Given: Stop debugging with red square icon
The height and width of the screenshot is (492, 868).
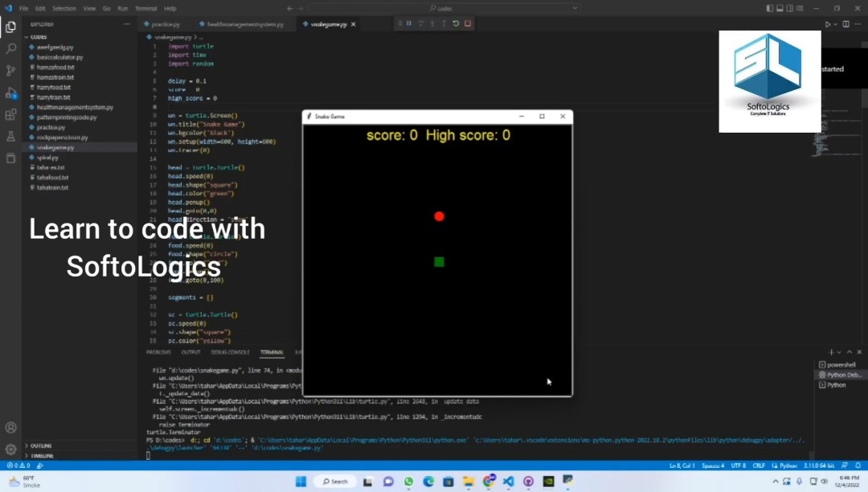Looking at the screenshot, I should [468, 23].
